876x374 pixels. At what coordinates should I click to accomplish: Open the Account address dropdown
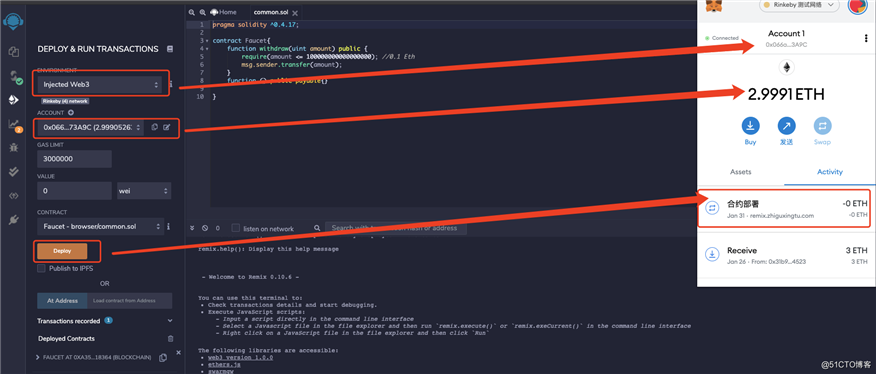[91, 127]
